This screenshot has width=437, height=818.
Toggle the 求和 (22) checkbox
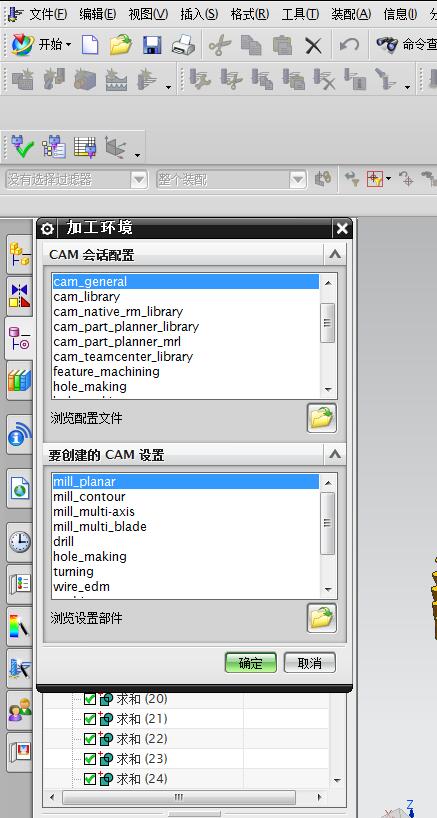[90, 739]
